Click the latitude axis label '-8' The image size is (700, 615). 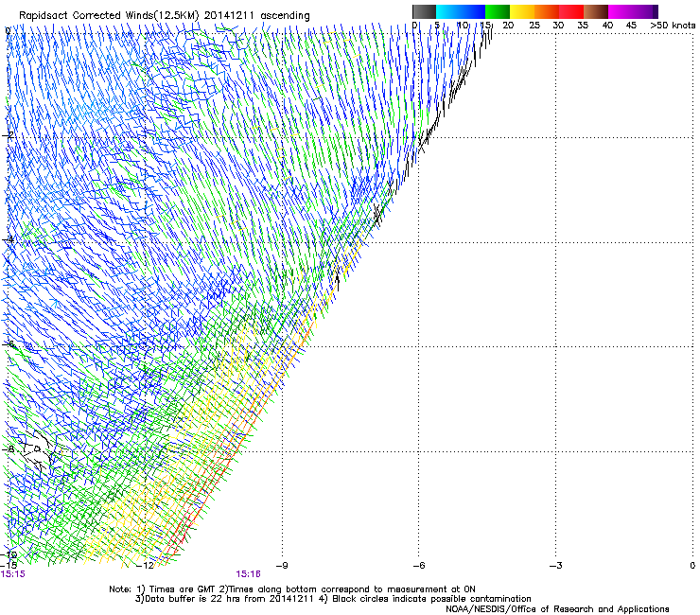coord(8,448)
